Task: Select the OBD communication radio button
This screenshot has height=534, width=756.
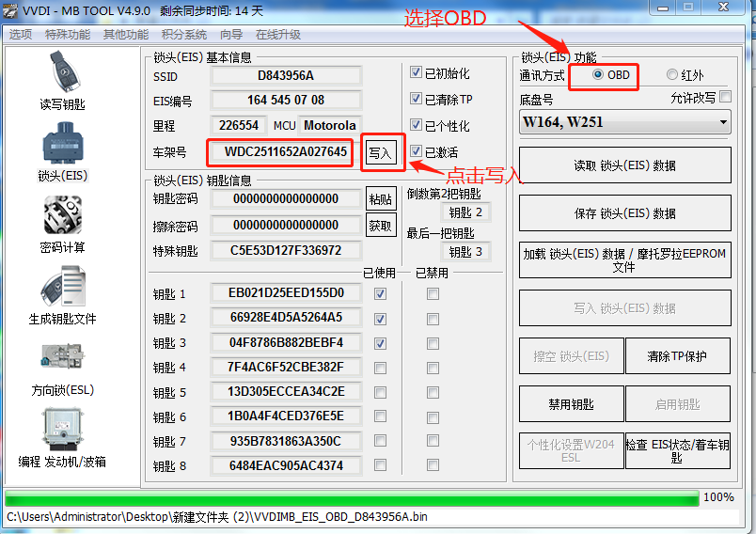Action: tap(598, 75)
